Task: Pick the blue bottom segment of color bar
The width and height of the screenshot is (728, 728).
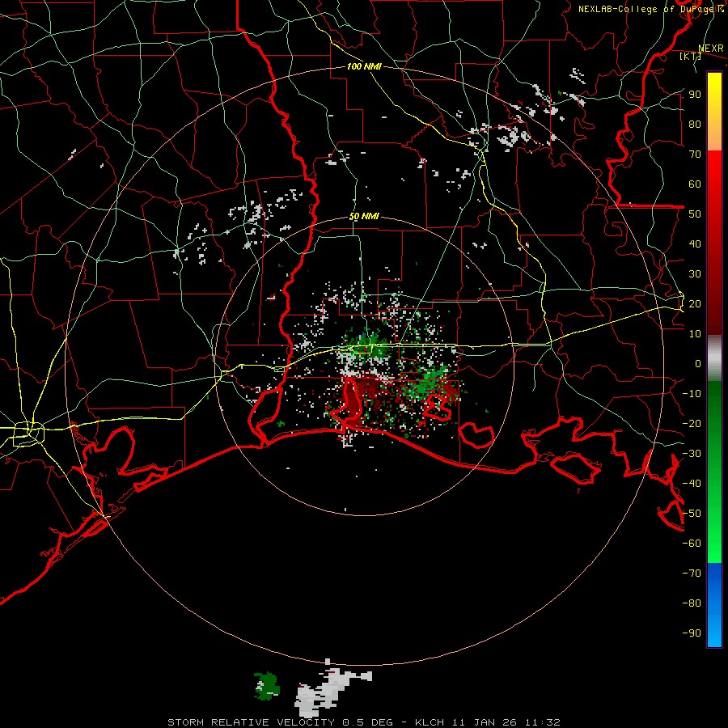Action: 714,605
